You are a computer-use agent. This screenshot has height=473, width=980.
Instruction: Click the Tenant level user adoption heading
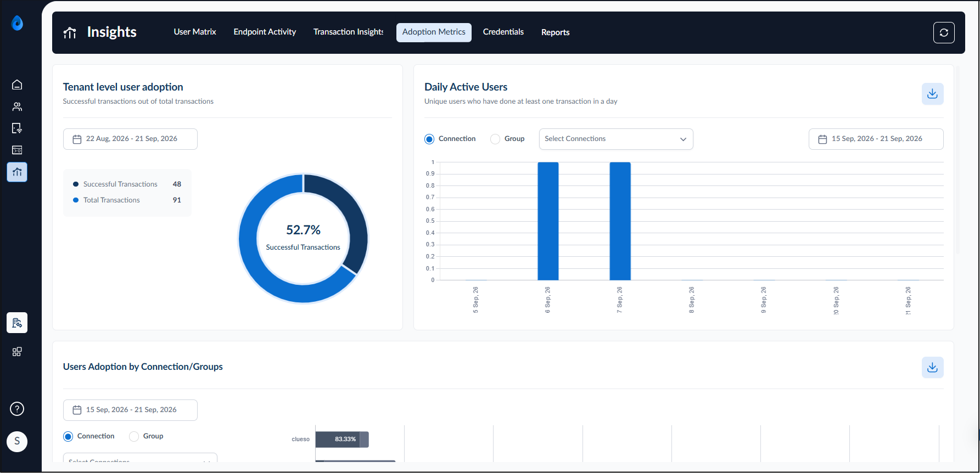click(x=123, y=87)
